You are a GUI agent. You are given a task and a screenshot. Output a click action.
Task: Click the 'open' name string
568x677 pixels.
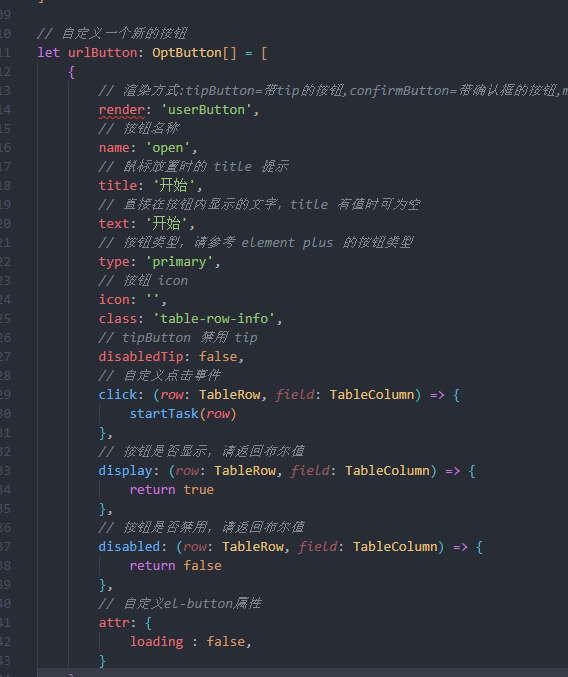point(168,148)
